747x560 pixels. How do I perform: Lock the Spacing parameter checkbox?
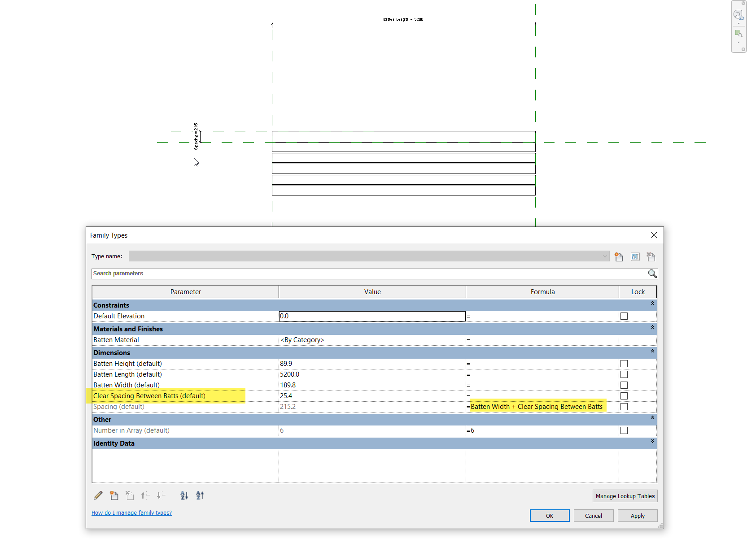click(624, 407)
